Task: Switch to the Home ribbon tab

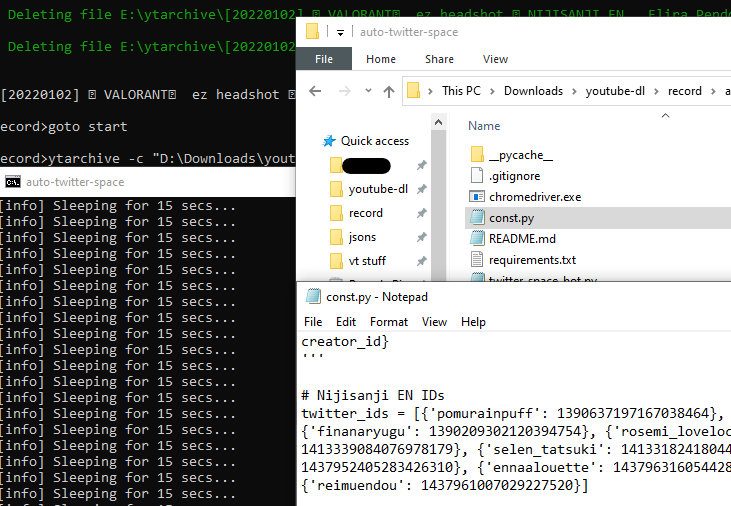Action: point(380,59)
